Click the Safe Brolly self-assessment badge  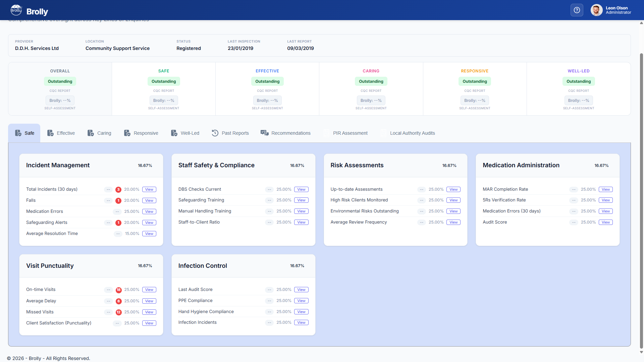[164, 101]
